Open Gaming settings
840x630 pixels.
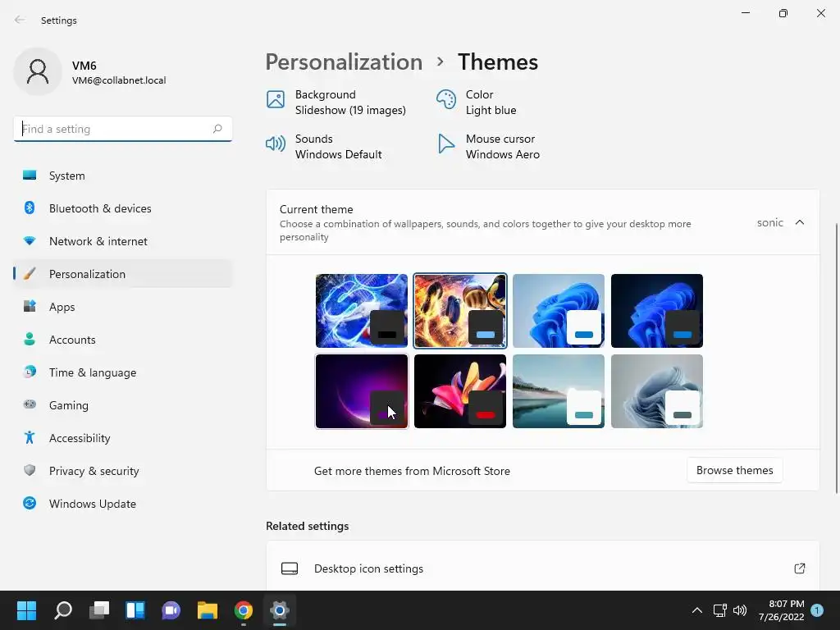(x=123, y=405)
